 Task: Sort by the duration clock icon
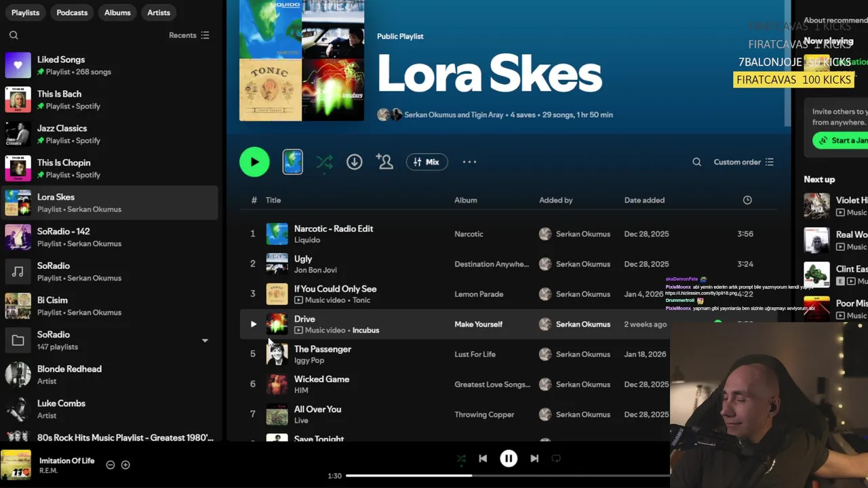click(x=747, y=200)
